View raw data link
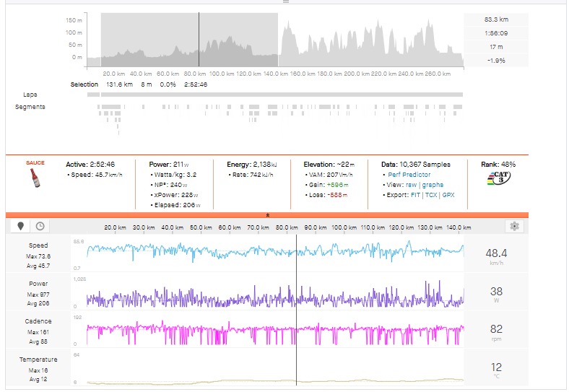This screenshot has height=392, width=569. [x=411, y=185]
